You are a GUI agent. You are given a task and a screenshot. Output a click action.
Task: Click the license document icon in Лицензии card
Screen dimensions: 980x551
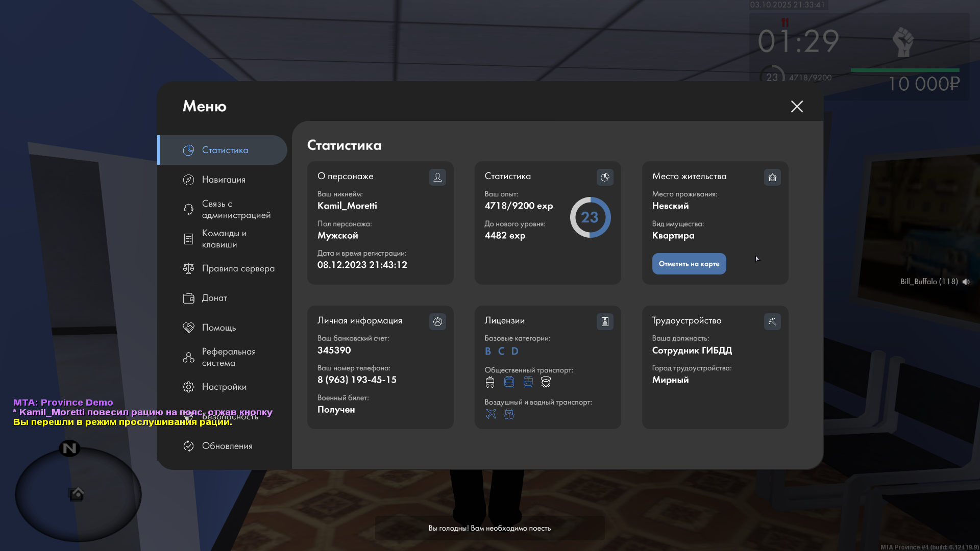pos(605,321)
